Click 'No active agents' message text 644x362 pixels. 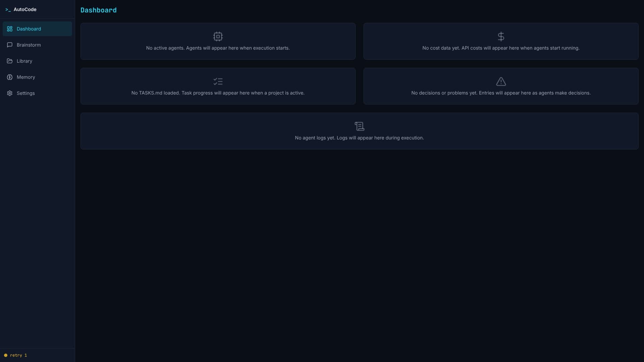[218, 48]
